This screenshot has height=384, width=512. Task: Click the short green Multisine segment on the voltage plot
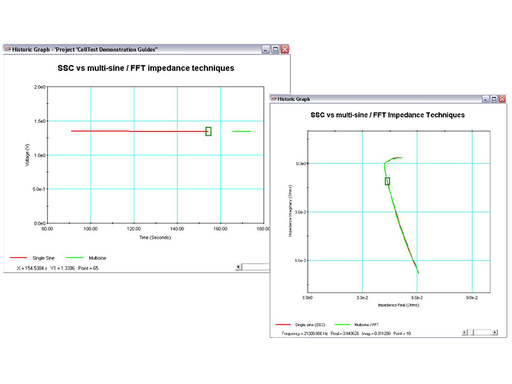point(242,131)
